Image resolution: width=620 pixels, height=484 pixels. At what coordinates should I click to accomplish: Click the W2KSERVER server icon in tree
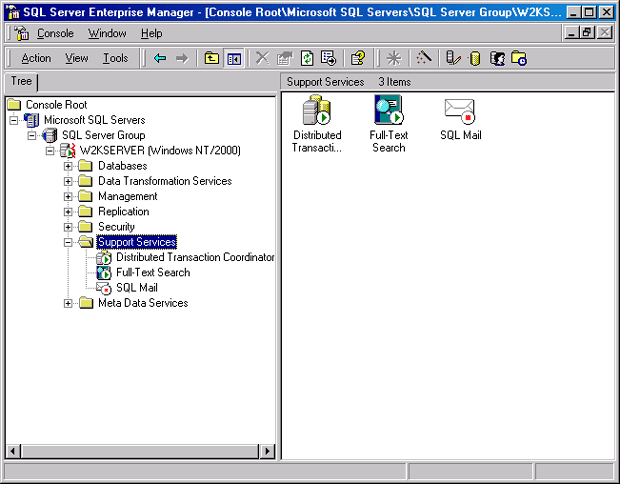coord(68,151)
